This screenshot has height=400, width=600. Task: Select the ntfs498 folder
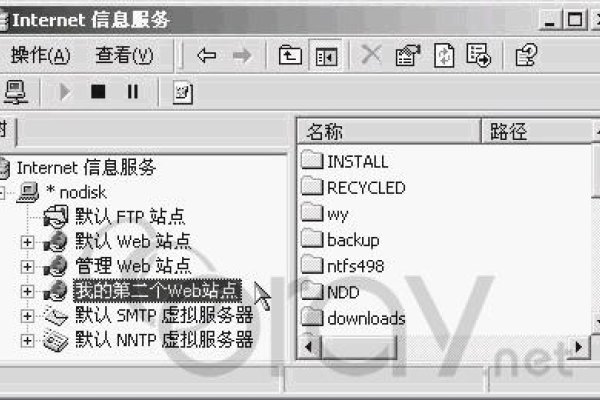(355, 266)
